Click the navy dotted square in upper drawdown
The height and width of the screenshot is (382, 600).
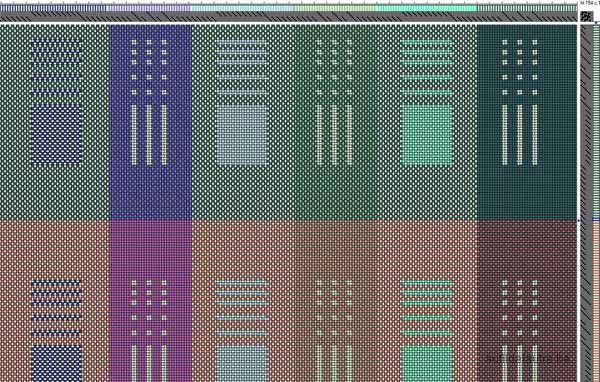[57, 134]
